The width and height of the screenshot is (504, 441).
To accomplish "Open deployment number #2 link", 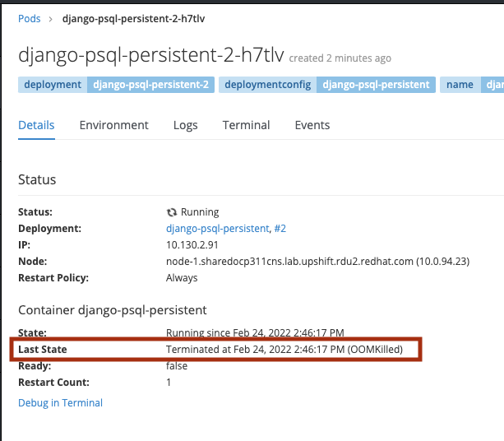I will 281,228.
